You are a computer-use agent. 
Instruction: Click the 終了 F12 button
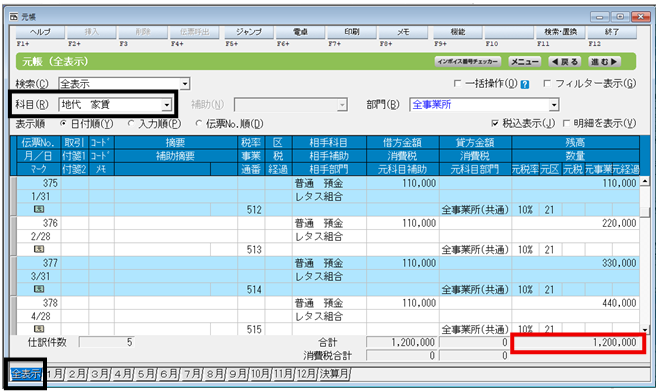pos(612,32)
